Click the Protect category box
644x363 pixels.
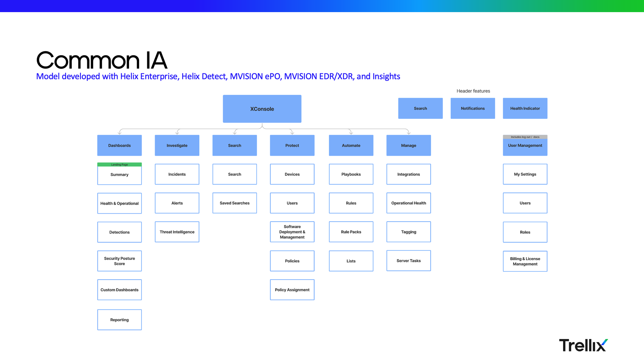click(x=292, y=145)
